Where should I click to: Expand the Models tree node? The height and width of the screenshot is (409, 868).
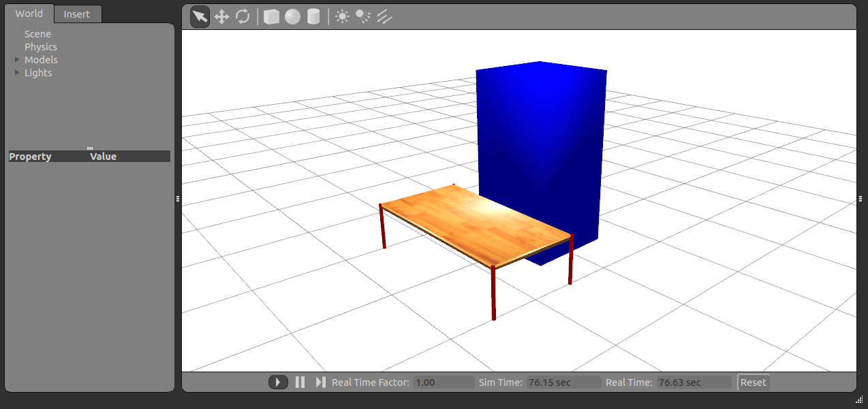click(18, 60)
